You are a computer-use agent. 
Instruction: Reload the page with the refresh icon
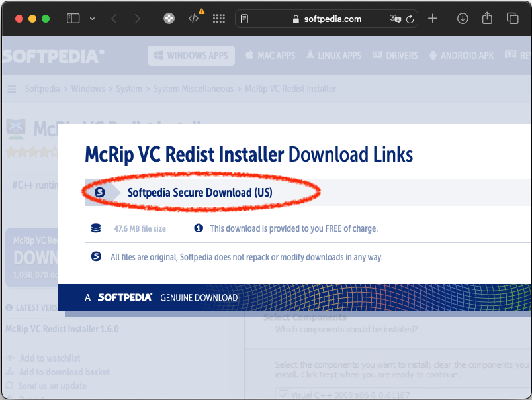coord(410,19)
